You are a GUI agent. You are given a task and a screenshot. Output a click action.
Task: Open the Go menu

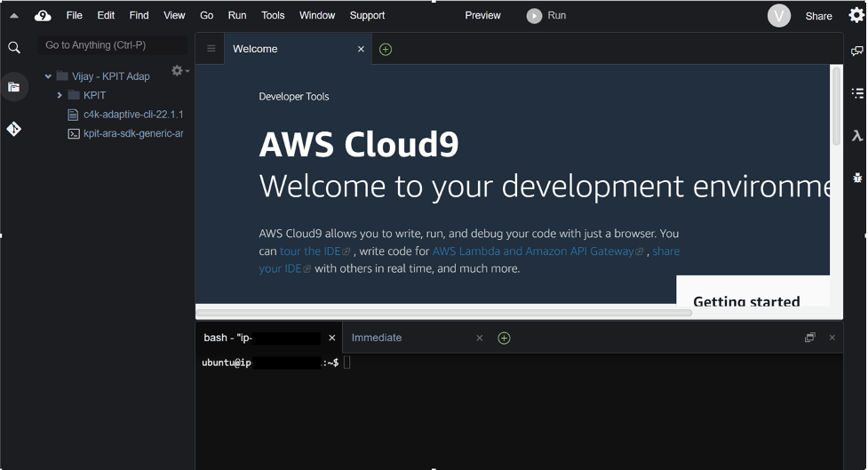[206, 15]
